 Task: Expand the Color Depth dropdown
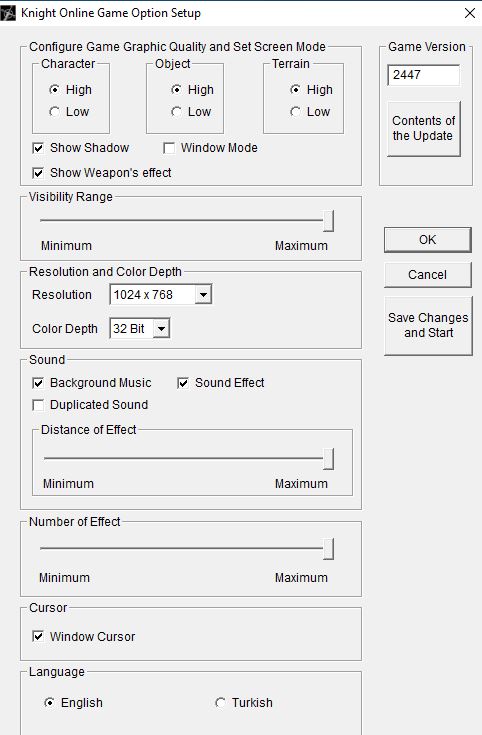click(x=161, y=329)
